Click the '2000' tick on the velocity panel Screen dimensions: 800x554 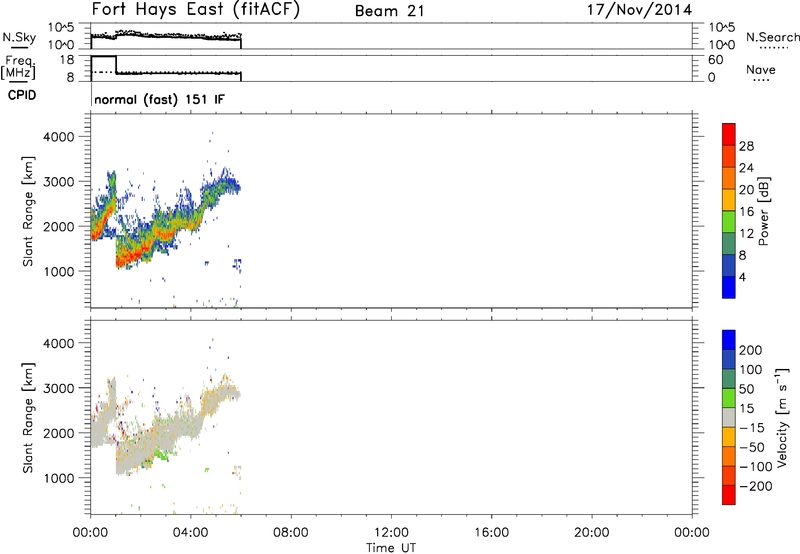(58, 433)
